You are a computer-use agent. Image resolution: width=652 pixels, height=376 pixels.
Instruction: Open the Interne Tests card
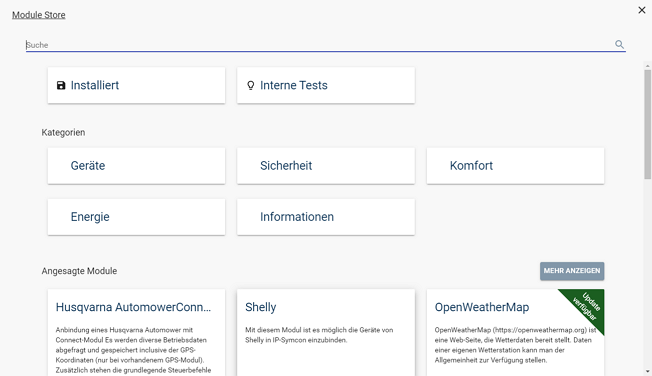click(326, 85)
